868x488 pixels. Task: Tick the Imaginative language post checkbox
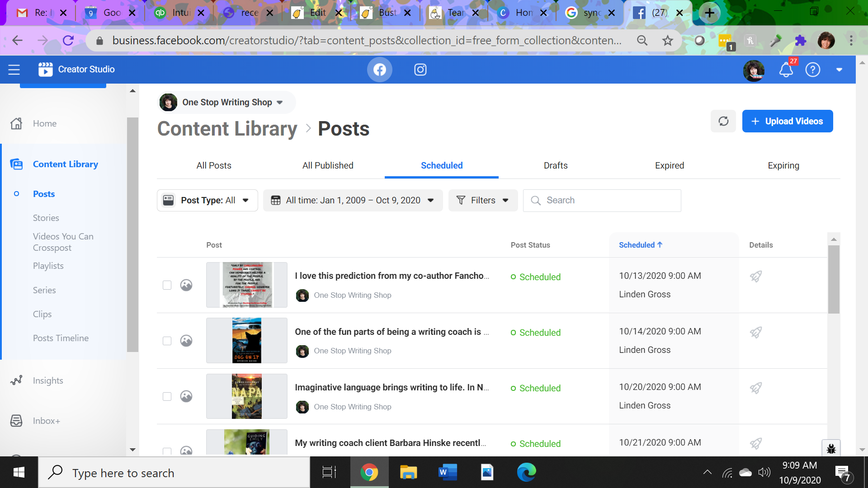pyautogui.click(x=167, y=396)
